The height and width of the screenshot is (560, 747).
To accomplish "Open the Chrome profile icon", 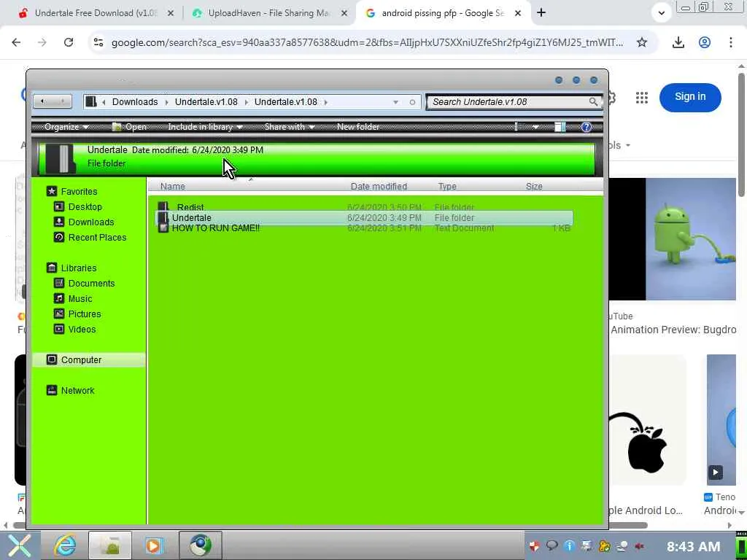I will click(705, 42).
